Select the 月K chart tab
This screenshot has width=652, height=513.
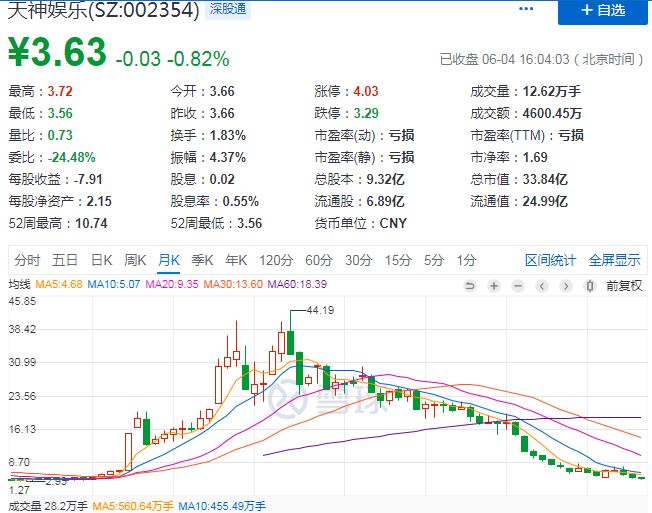(x=168, y=260)
